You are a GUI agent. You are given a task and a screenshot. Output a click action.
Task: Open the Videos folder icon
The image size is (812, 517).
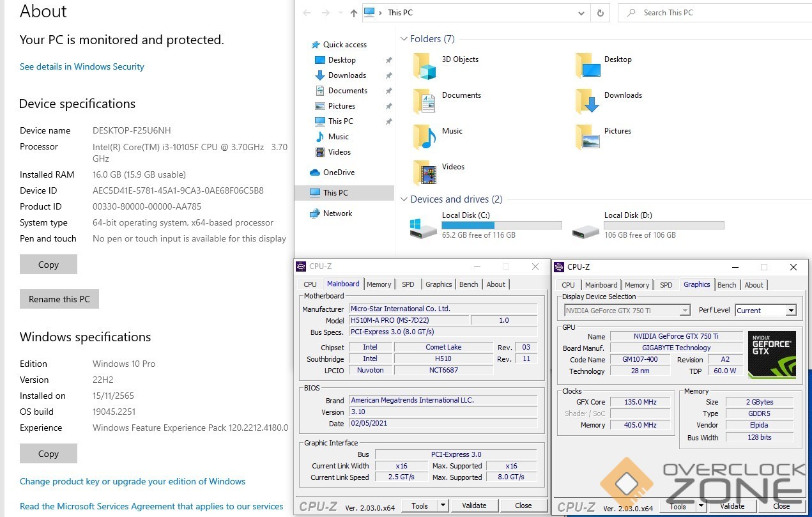click(x=425, y=173)
